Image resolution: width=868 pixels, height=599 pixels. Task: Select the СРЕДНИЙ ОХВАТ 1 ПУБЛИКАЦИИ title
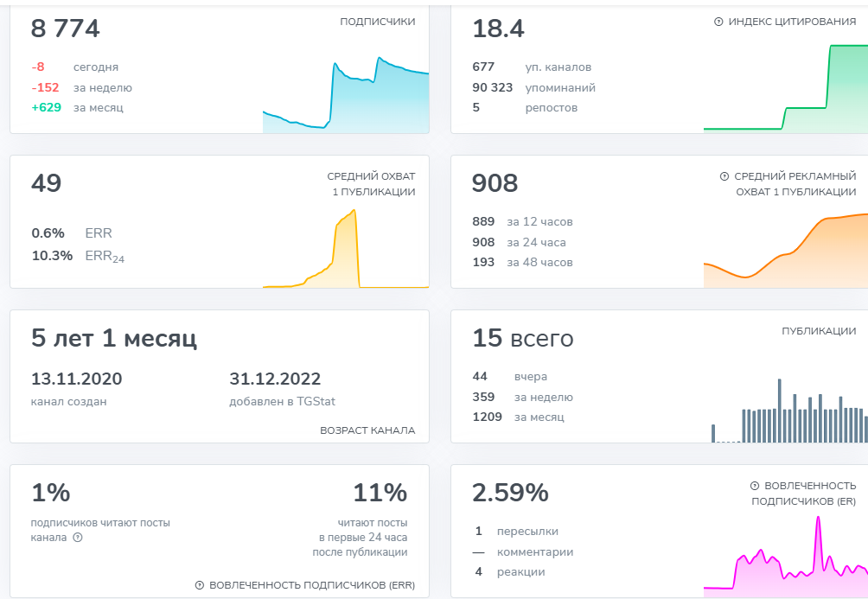(371, 184)
